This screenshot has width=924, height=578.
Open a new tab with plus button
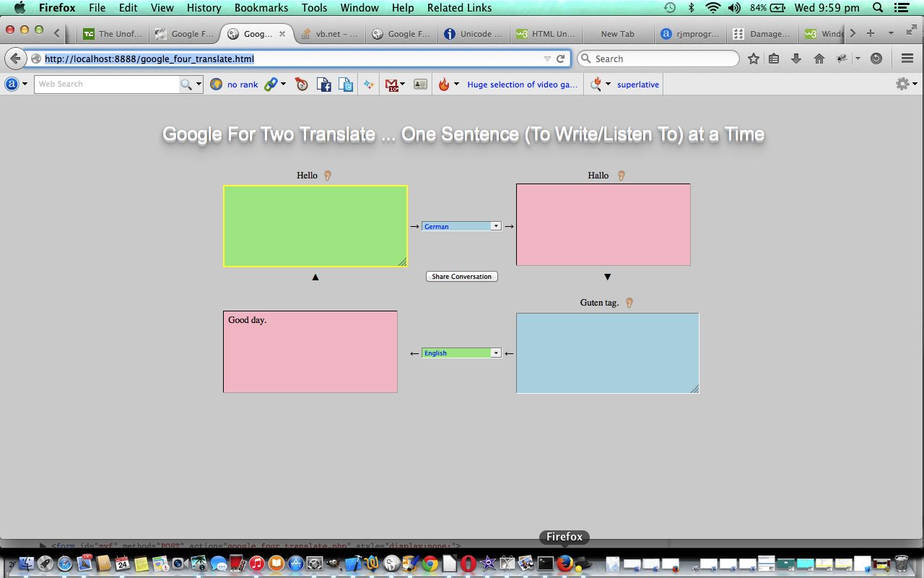871,33
